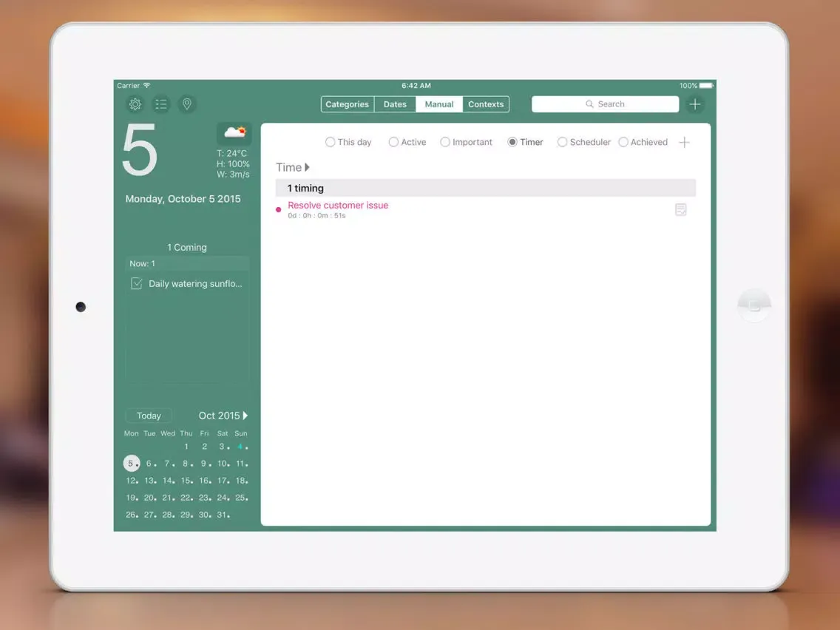Select October 15 on the calendar

[186, 481]
